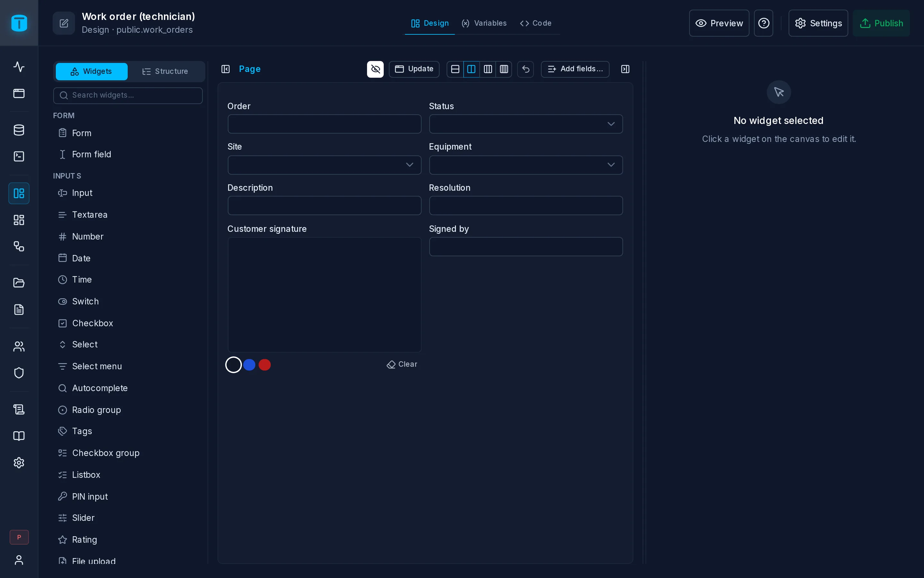Open Settings in top bar
The height and width of the screenshot is (578, 924).
818,23
